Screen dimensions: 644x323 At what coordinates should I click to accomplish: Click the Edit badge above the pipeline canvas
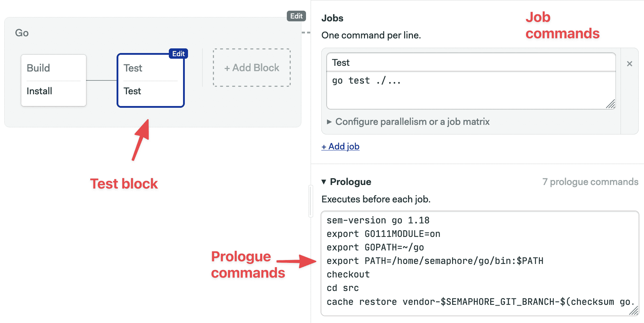(x=296, y=16)
